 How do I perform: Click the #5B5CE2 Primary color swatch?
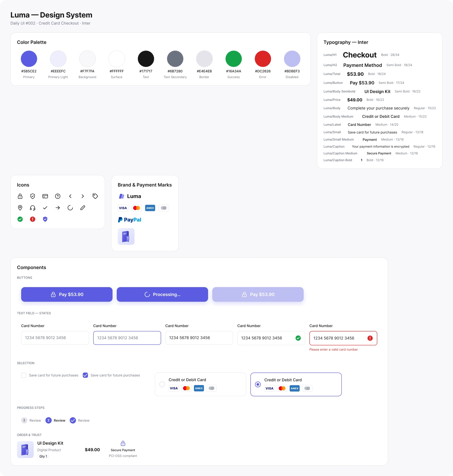29,59
